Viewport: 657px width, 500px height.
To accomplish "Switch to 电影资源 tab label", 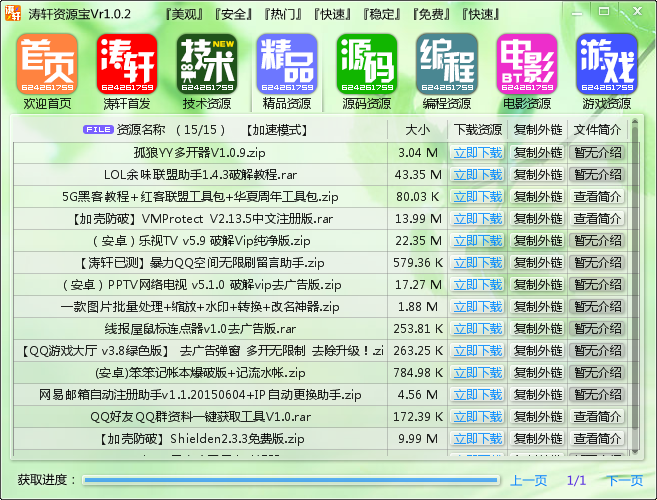I will point(527,104).
